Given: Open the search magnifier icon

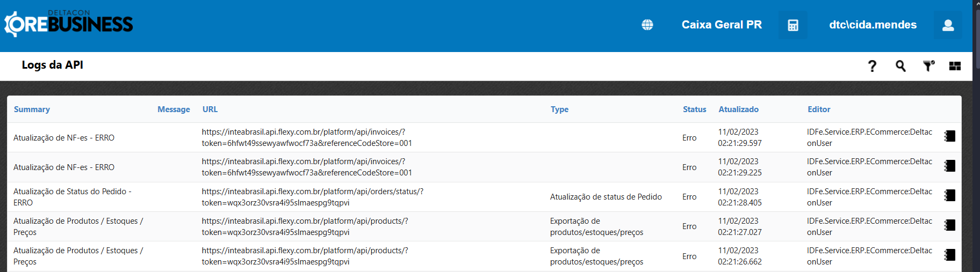Looking at the screenshot, I should [x=900, y=66].
